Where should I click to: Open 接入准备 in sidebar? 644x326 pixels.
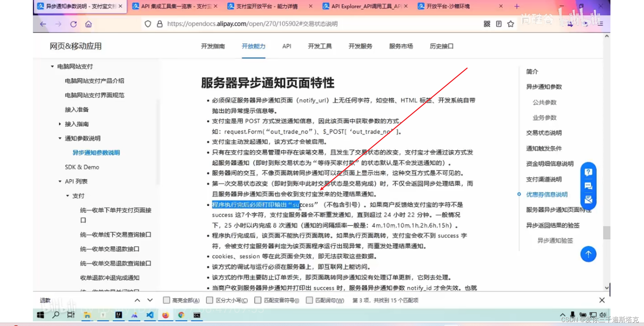[77, 110]
